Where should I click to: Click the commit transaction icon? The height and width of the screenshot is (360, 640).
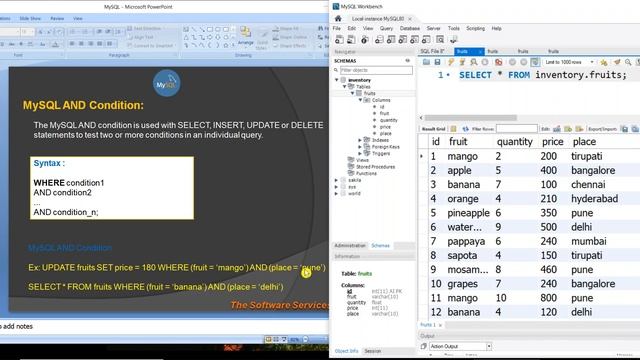pyautogui.click(x=512, y=62)
